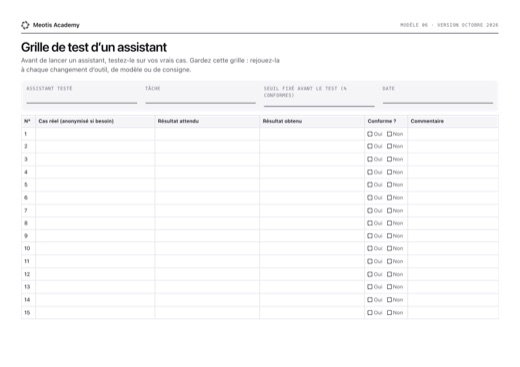Screen dimensions: 520x367
Task: Mark row 3 as Oui
Action: coord(370,159)
